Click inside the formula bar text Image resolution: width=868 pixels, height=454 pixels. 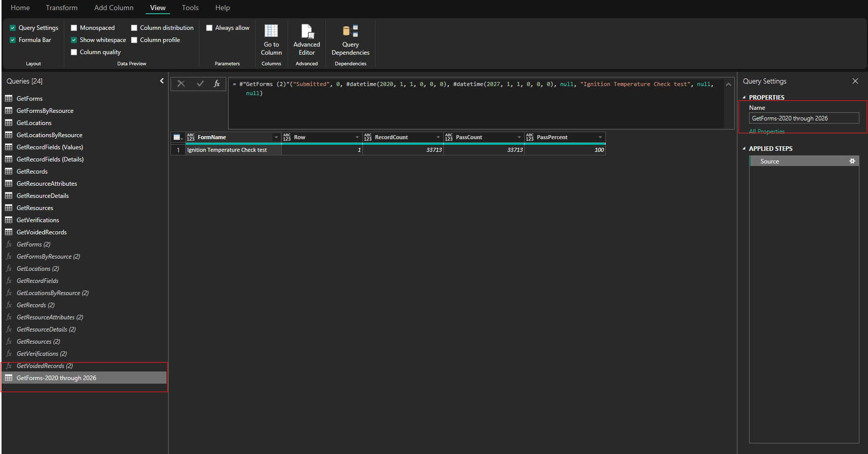click(476, 104)
